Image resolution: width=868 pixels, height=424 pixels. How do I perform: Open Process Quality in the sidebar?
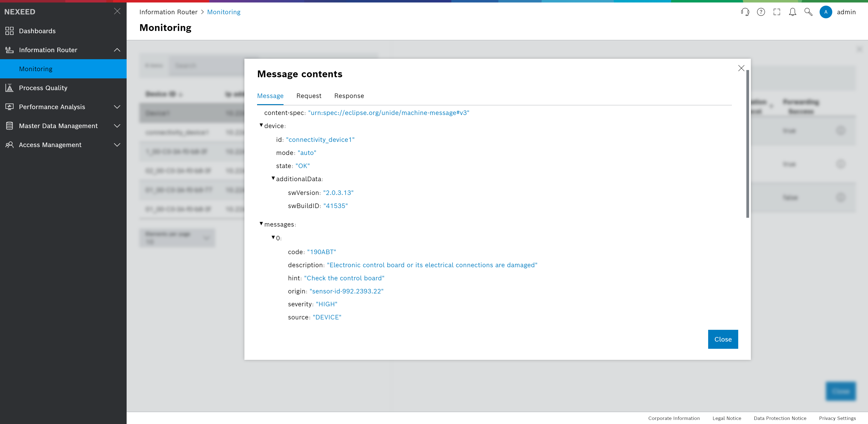63,88
